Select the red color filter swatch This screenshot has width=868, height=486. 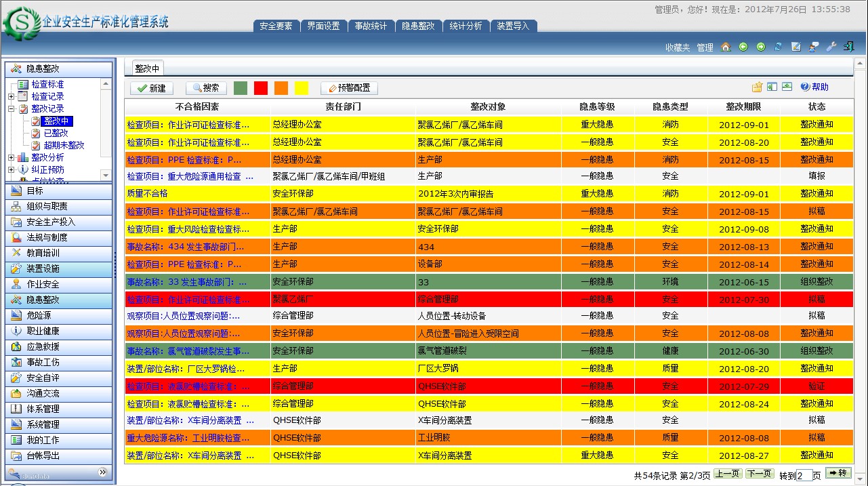[261, 88]
